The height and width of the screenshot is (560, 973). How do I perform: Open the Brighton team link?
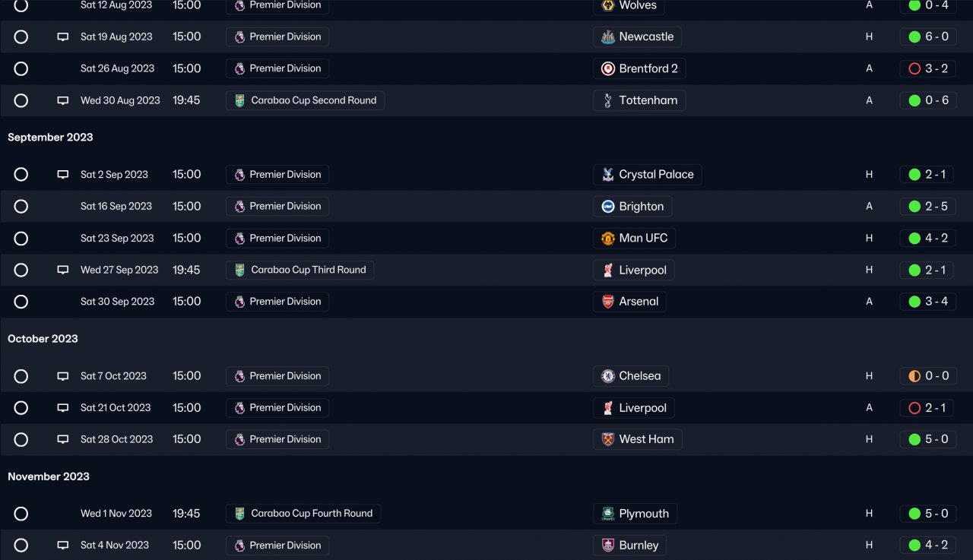pyautogui.click(x=632, y=207)
